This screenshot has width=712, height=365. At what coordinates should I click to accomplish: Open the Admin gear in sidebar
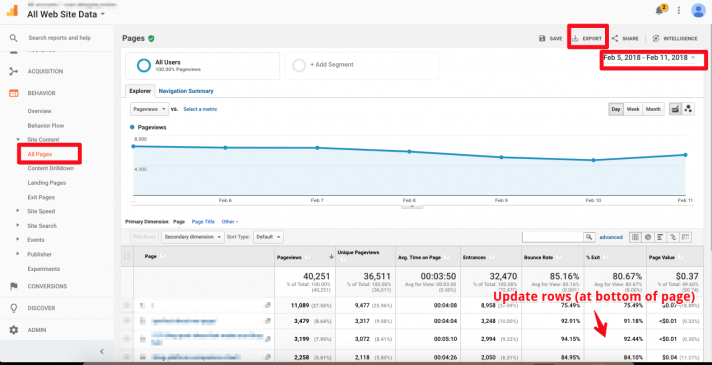click(14, 330)
